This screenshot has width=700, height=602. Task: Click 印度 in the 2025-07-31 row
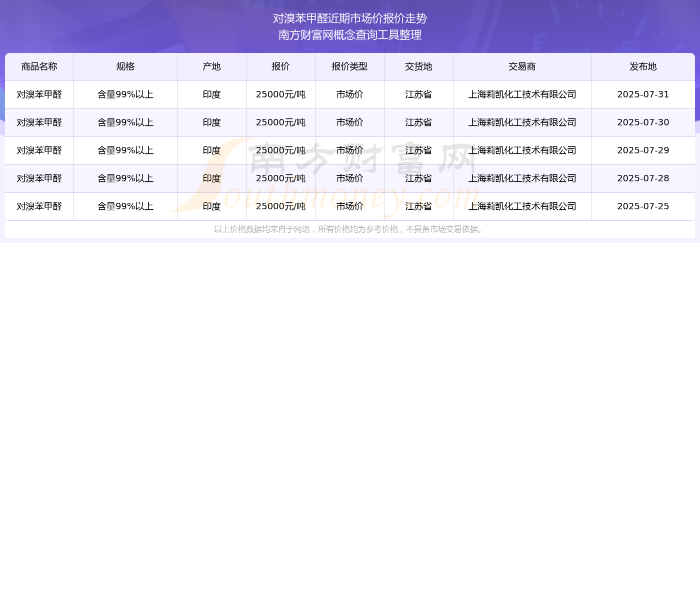pyautogui.click(x=212, y=94)
